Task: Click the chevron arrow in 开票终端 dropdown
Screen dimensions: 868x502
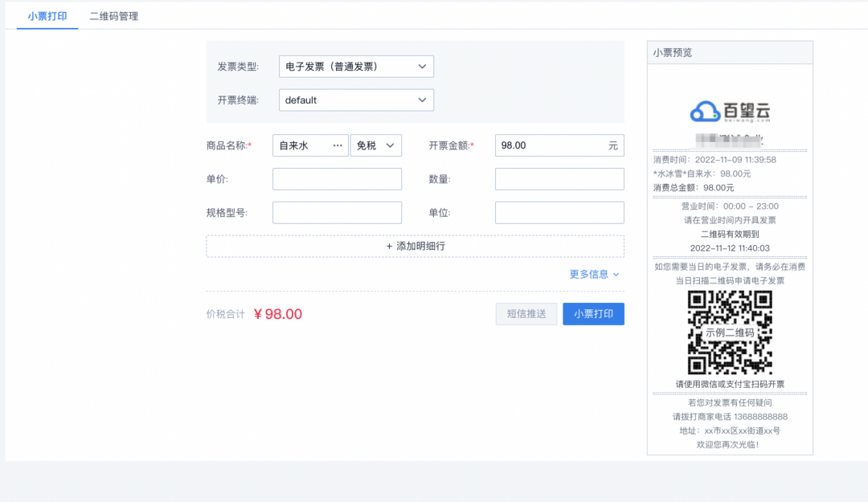Action: tap(423, 100)
